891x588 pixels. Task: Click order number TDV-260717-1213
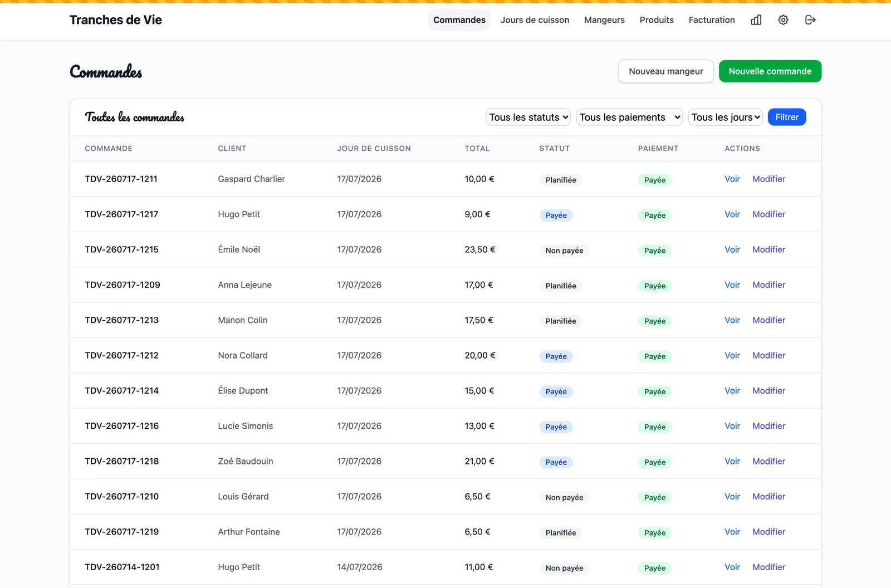[121, 320]
